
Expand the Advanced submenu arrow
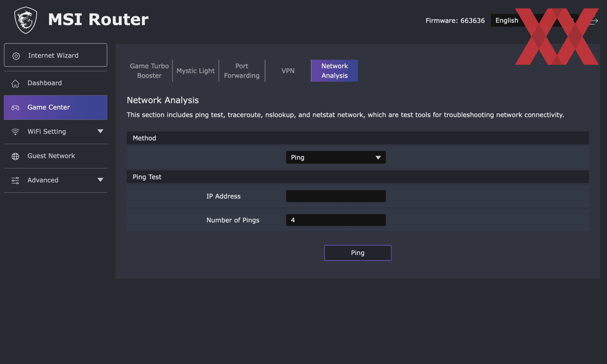[100, 180]
